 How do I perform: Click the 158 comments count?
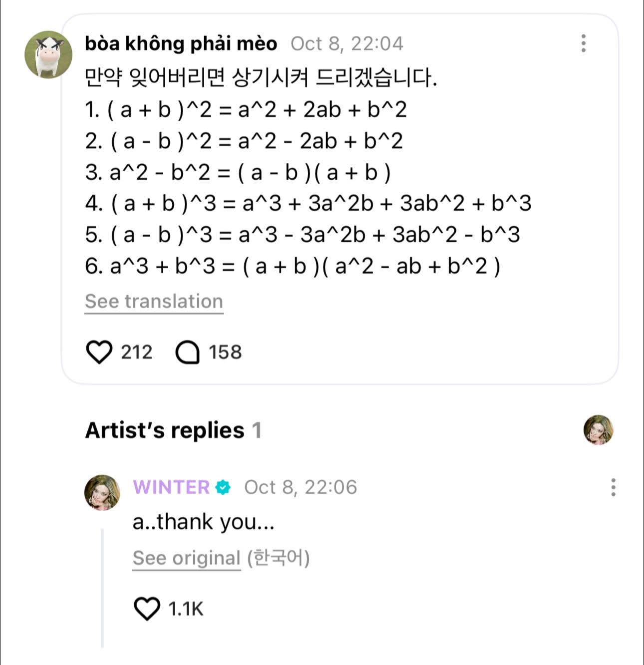pyautogui.click(x=225, y=352)
